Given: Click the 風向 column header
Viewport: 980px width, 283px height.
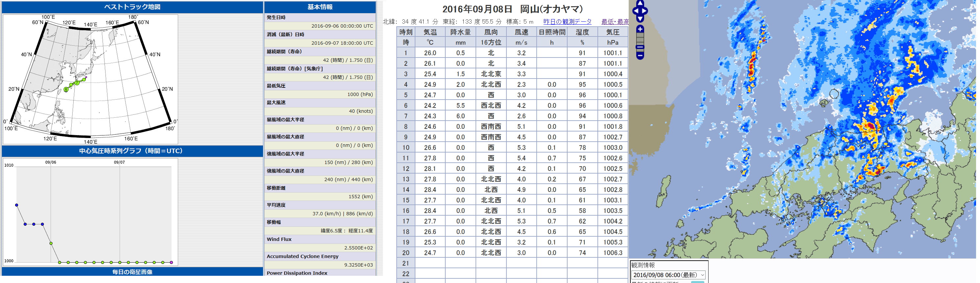Looking at the screenshot, I should click(491, 32).
